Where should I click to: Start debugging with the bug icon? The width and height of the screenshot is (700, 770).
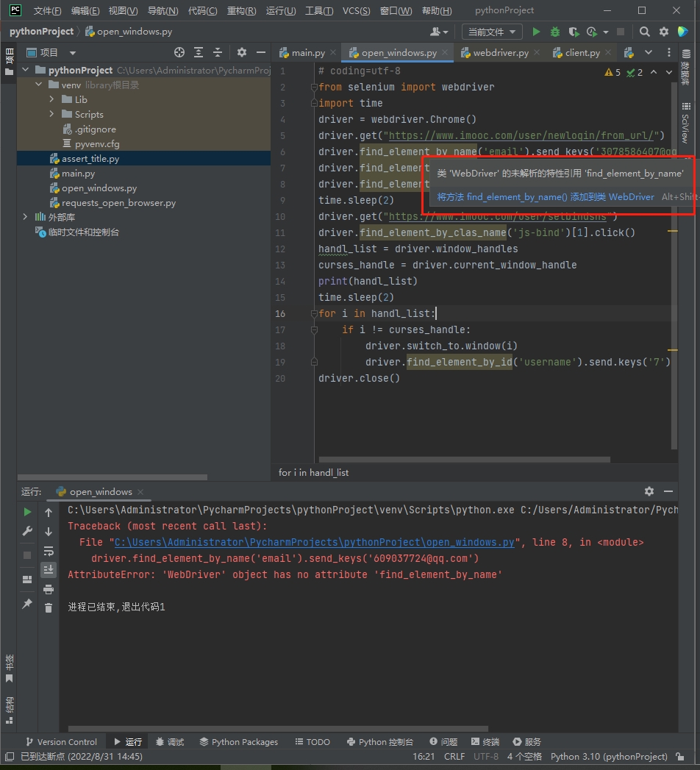pos(554,32)
